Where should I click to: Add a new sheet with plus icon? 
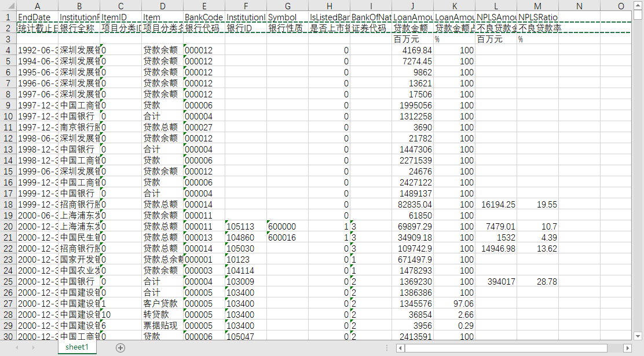click(120, 348)
